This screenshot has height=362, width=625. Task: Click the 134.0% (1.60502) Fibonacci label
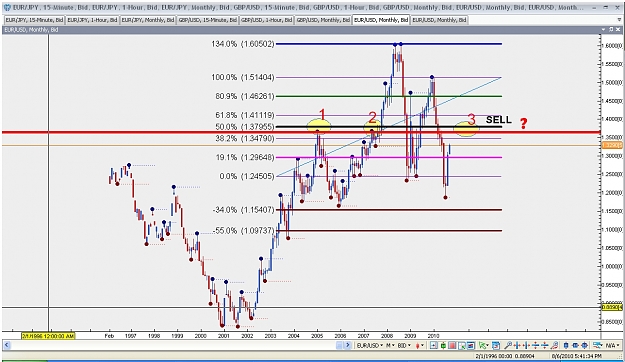243,44
